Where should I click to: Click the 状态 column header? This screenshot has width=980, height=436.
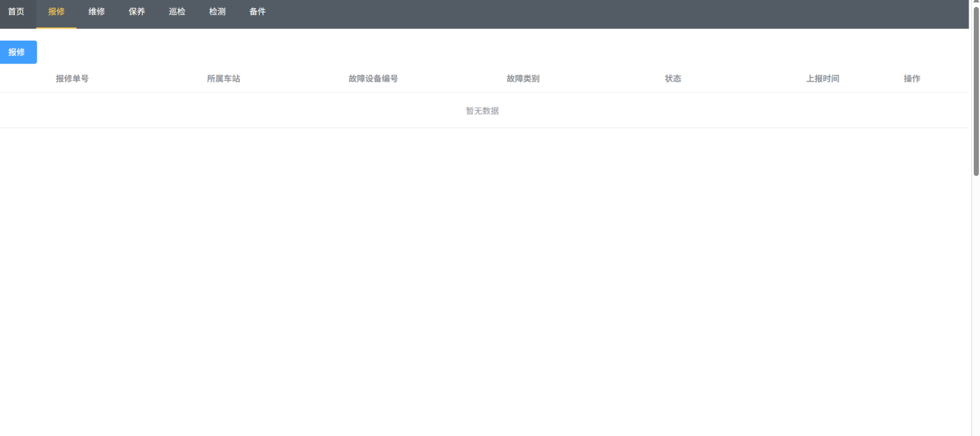point(673,79)
